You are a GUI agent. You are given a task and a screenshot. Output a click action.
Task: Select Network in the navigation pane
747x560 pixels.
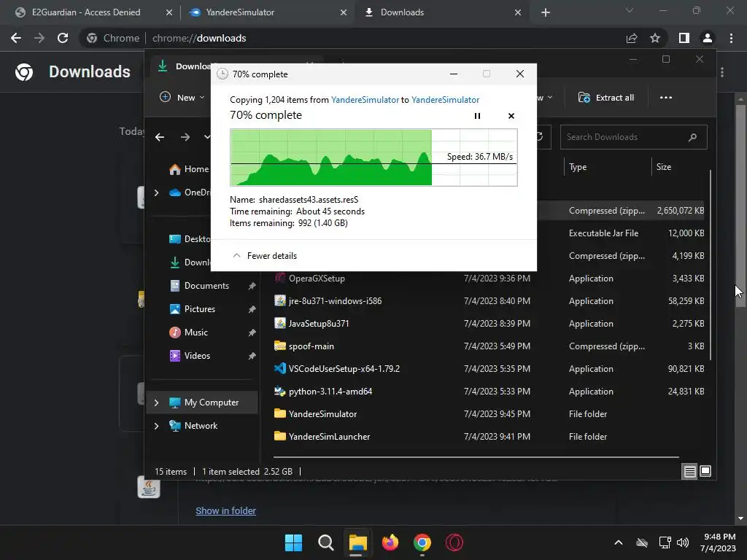[201, 426]
